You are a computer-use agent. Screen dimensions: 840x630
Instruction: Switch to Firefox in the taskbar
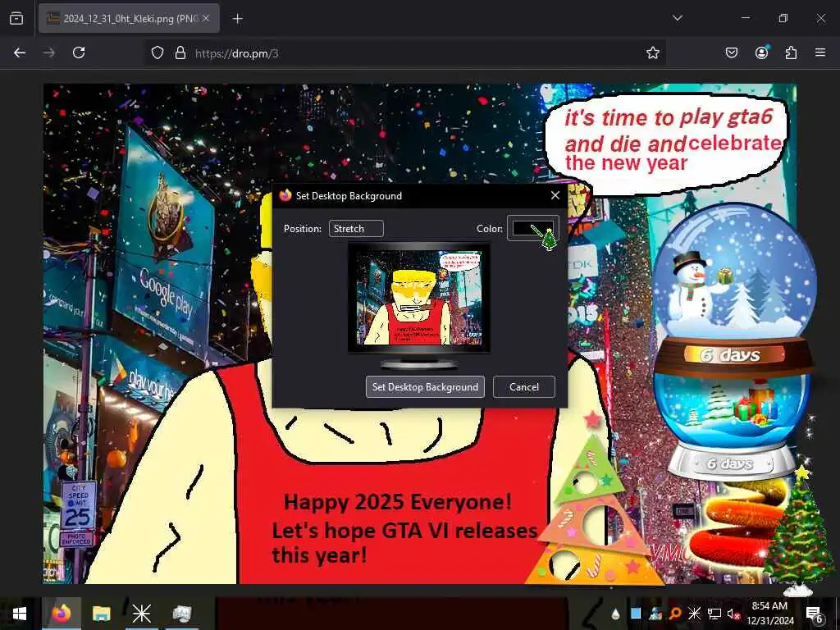(62, 614)
